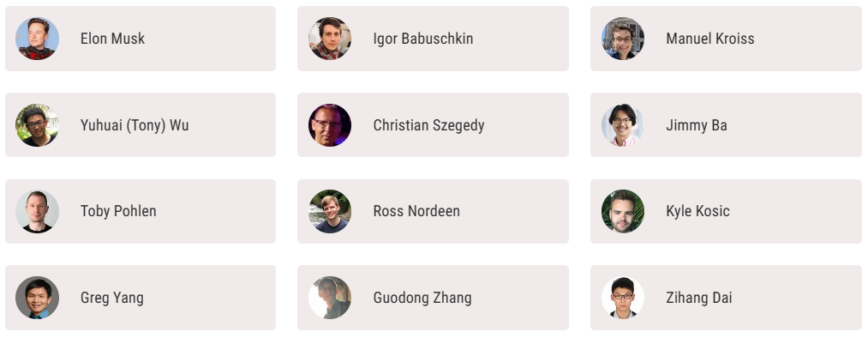Click the avatar beside Elon Musk

click(37, 39)
